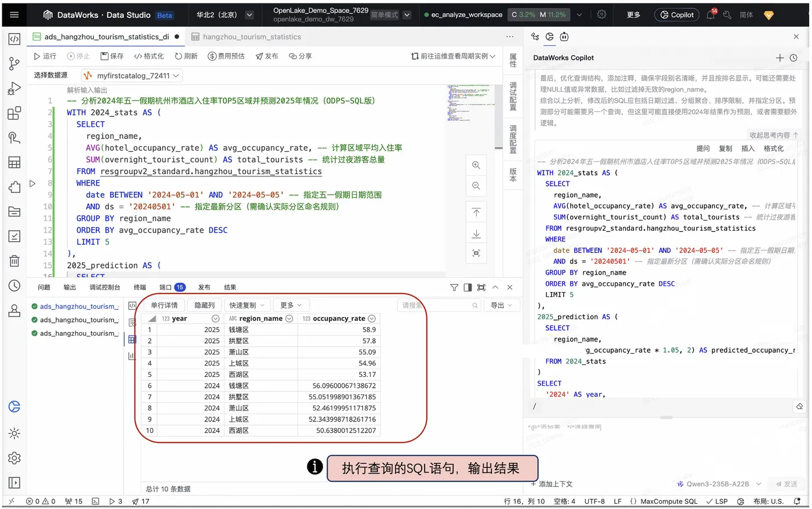Open the 结果 tab in the bottom panel
Viewport: 812px width, 509px height.
[x=230, y=288]
